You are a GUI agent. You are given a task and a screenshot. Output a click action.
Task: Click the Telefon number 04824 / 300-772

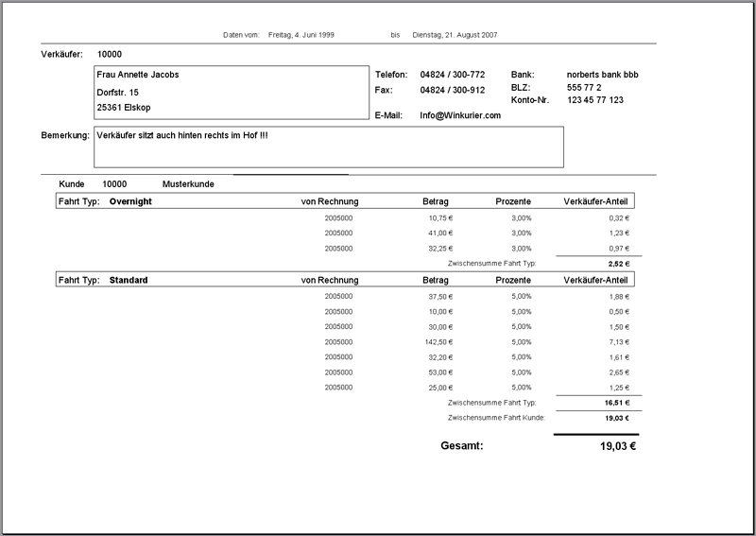pyautogui.click(x=453, y=75)
